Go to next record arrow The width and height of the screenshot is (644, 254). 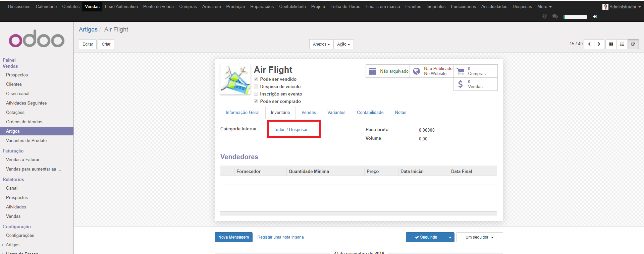point(599,44)
